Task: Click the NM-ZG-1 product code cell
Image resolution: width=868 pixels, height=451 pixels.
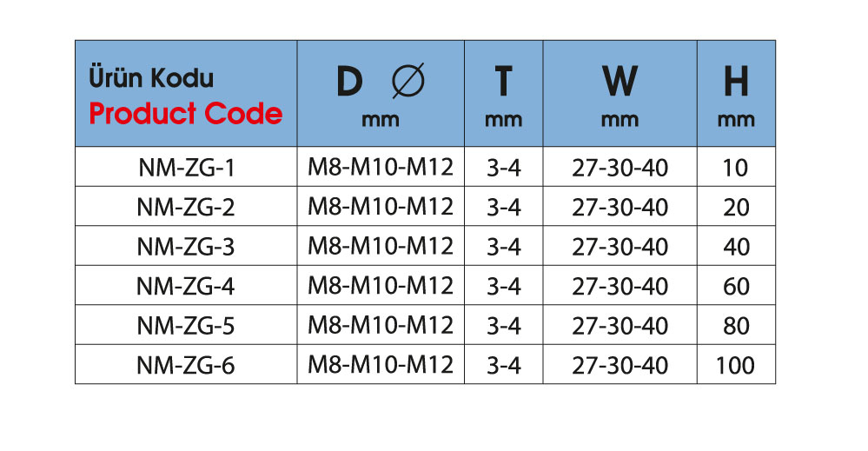Action: pyautogui.click(x=186, y=168)
